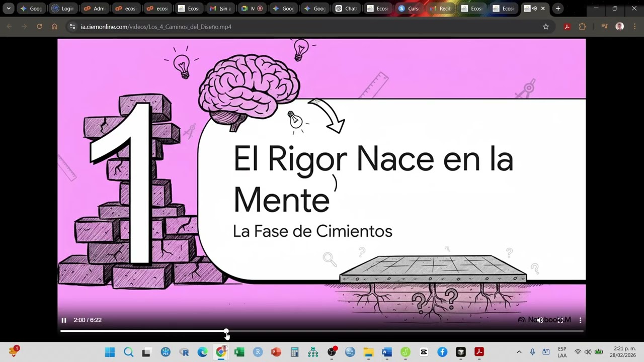Switch to the Curso tab
The width and height of the screenshot is (644, 362).
click(409, 9)
